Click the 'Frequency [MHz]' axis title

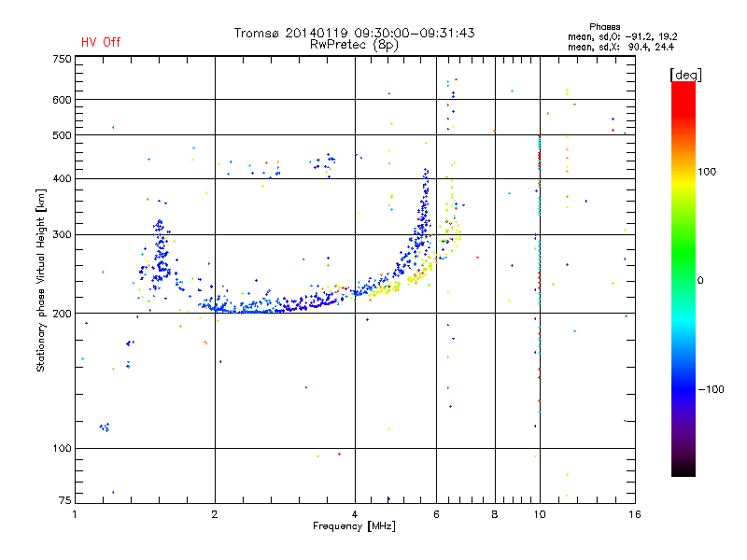[x=354, y=526]
